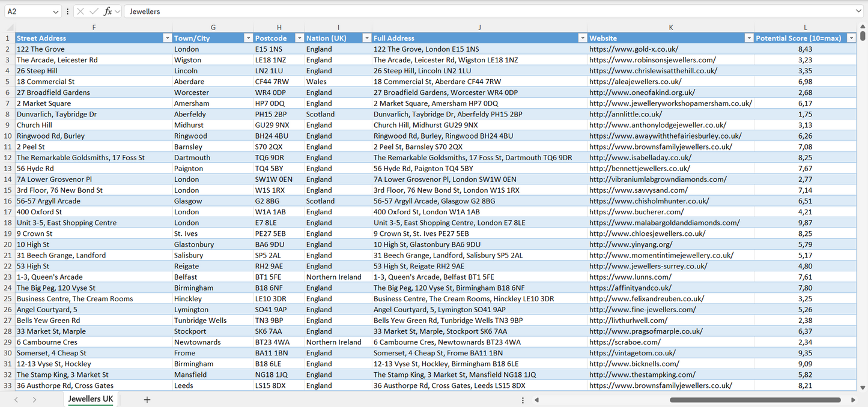The height and width of the screenshot is (407, 868).
Task: Open the Potential Score filter dropdown
Action: coord(852,37)
